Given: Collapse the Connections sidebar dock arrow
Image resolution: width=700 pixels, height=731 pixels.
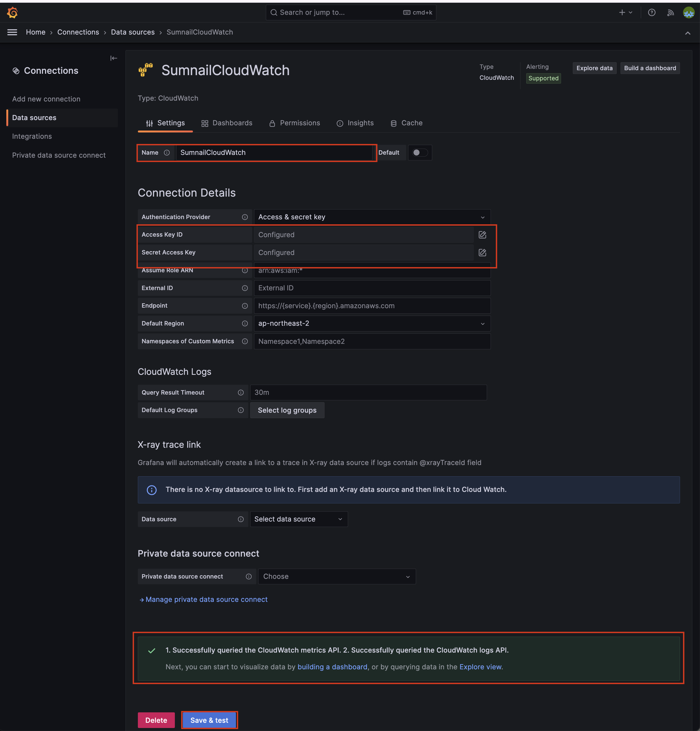Looking at the screenshot, I should pyautogui.click(x=114, y=58).
